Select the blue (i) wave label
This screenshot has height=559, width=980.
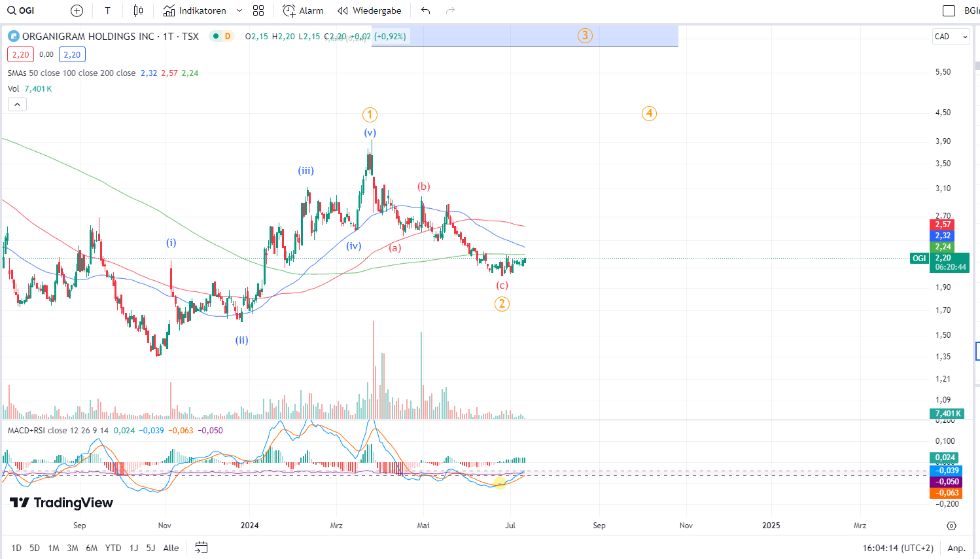[x=171, y=243]
